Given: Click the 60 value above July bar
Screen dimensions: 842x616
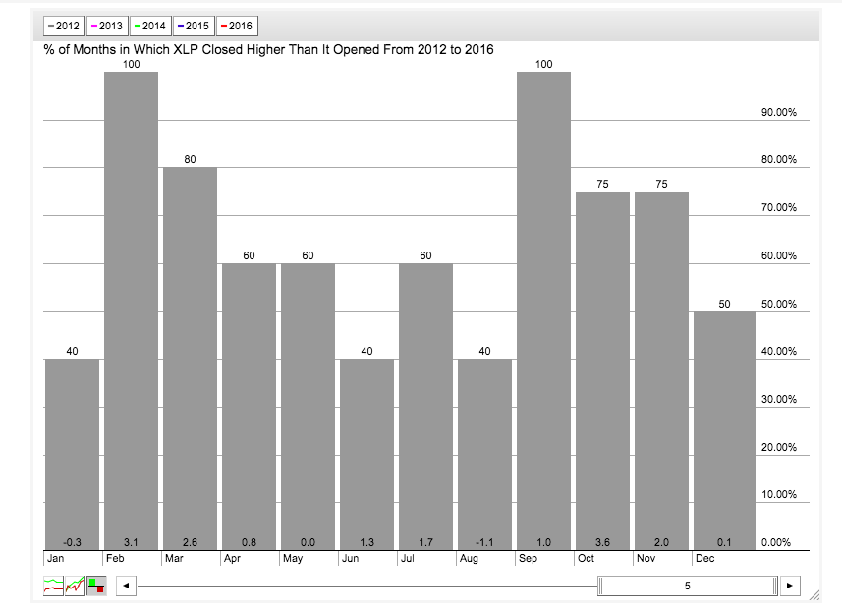Looking at the screenshot, I should tap(425, 256).
